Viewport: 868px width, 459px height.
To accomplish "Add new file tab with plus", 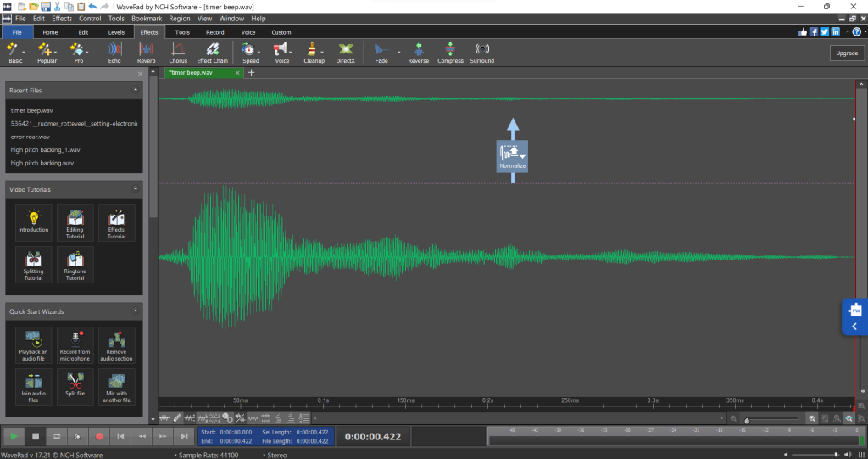I will pos(251,72).
